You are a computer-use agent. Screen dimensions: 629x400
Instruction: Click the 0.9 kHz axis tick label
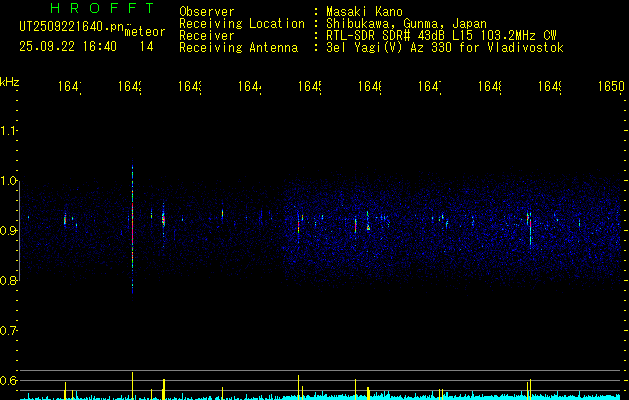click(8, 231)
